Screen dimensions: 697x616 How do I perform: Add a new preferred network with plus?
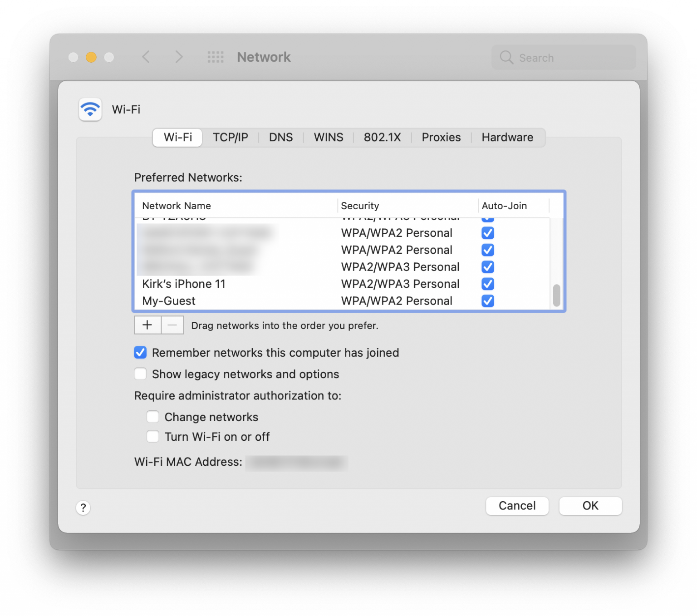(x=147, y=325)
